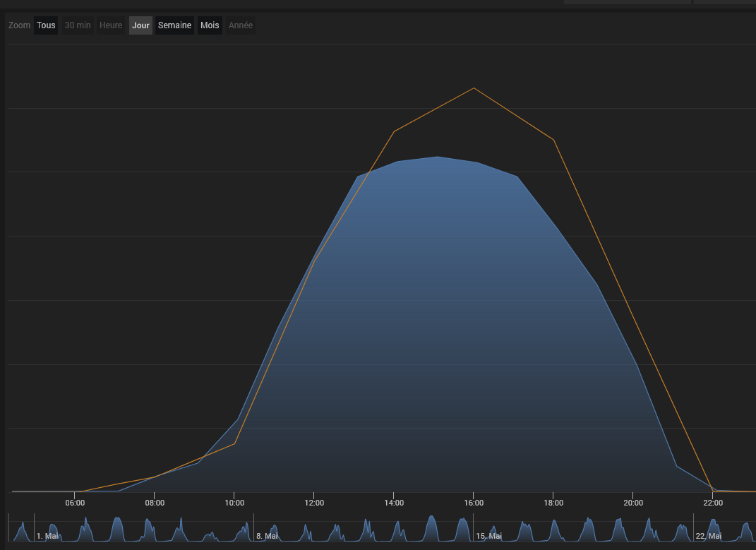Select the active Jour zoom button
Screen dimensions: 756x550
tap(140, 25)
